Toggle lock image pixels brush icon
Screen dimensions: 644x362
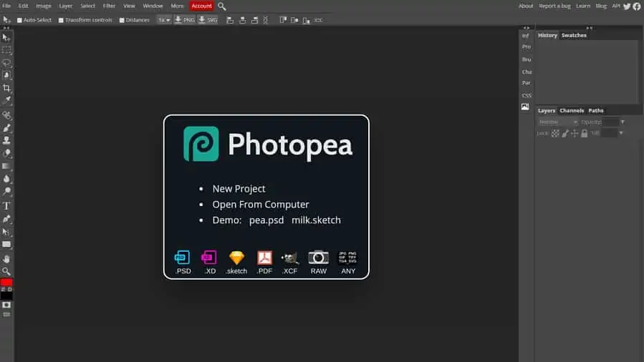coord(565,133)
